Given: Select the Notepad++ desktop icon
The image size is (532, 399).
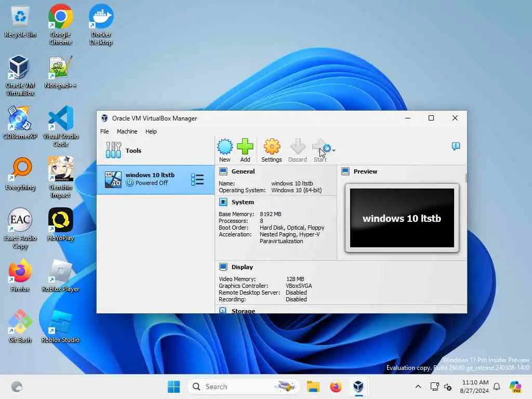Looking at the screenshot, I should coord(60,72).
